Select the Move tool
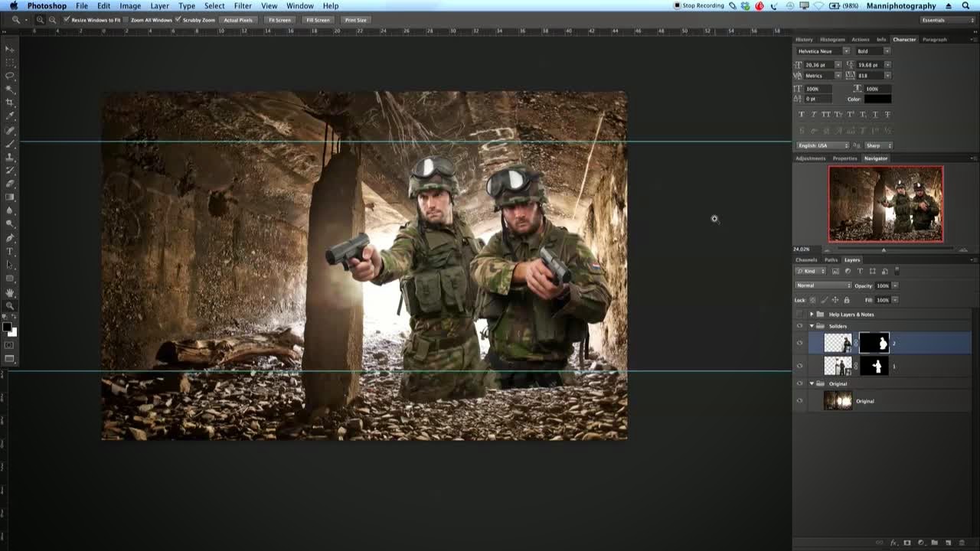 10,48
